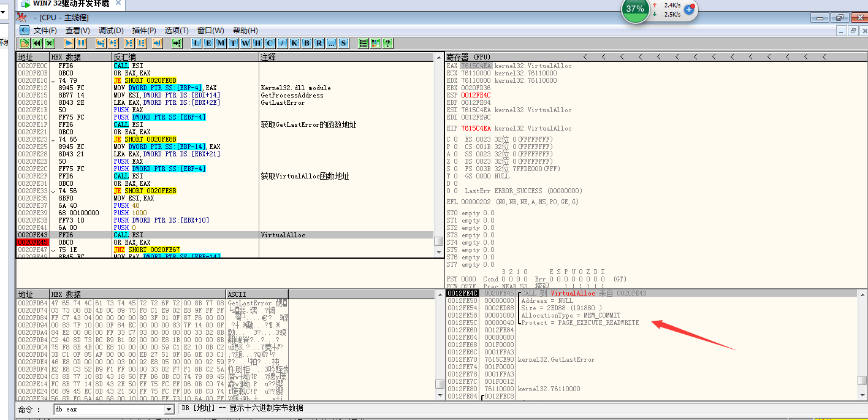
Task: Open the 查看(V) menu
Action: coord(78,31)
